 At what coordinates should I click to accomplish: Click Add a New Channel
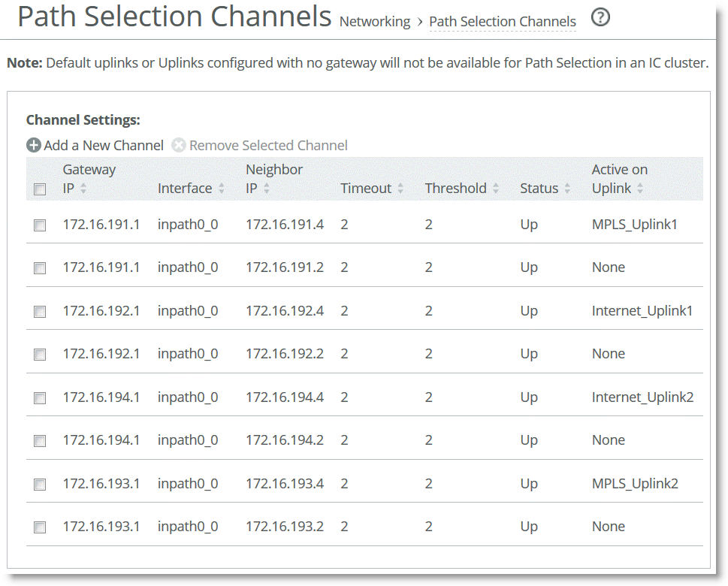coord(103,145)
